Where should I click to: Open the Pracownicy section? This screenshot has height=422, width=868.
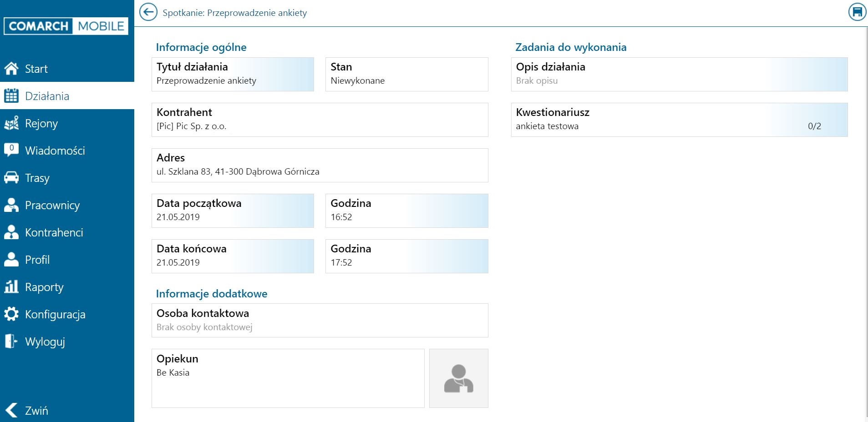pos(67,205)
